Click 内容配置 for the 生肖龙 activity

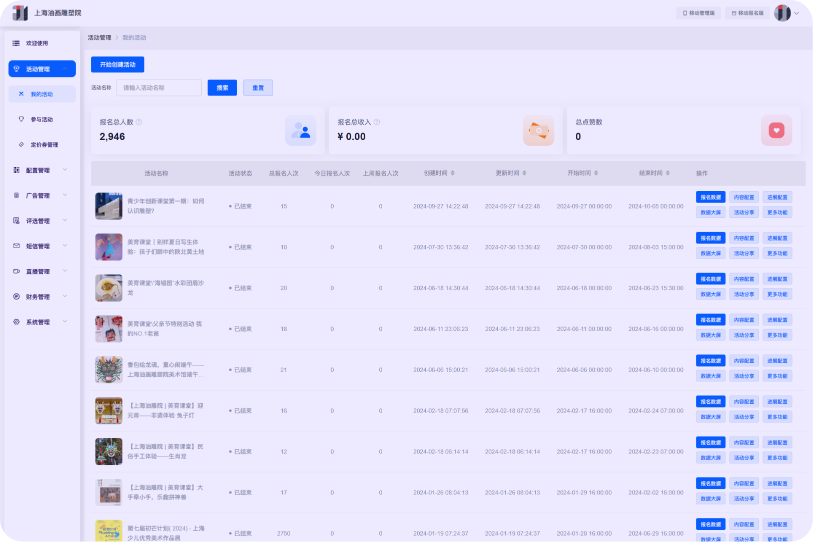pos(744,442)
